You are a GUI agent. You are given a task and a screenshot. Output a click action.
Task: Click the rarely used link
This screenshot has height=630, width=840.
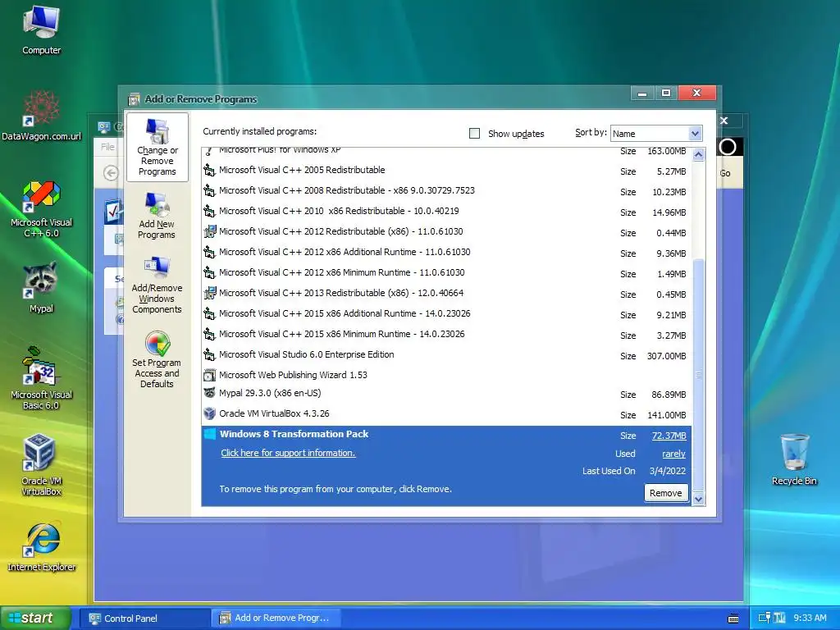coord(673,454)
